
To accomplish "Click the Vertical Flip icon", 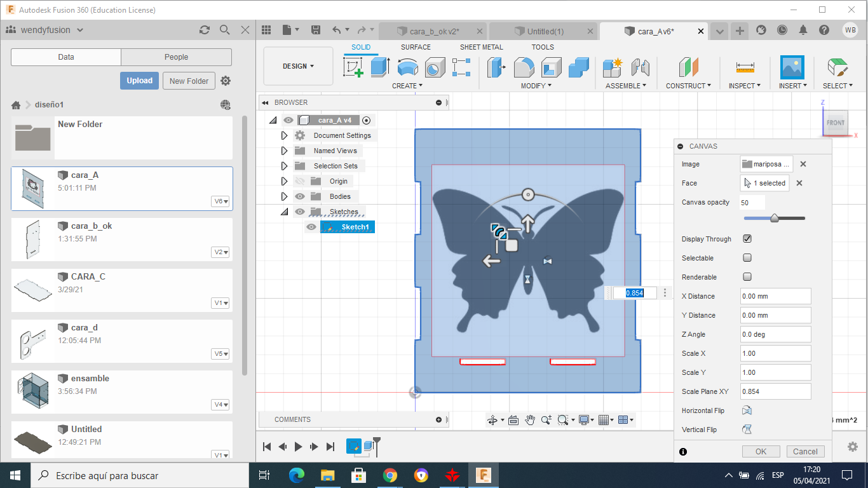I will click(747, 430).
